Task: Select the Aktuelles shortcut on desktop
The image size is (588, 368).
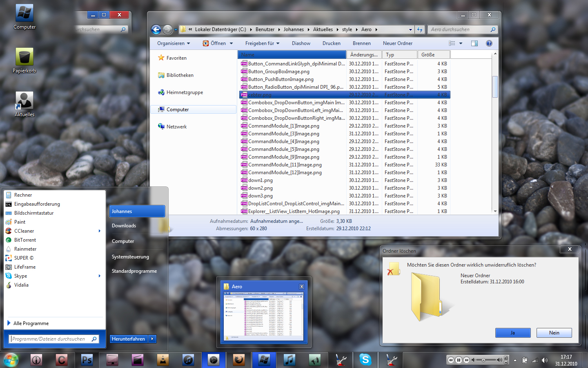Action: [24, 104]
